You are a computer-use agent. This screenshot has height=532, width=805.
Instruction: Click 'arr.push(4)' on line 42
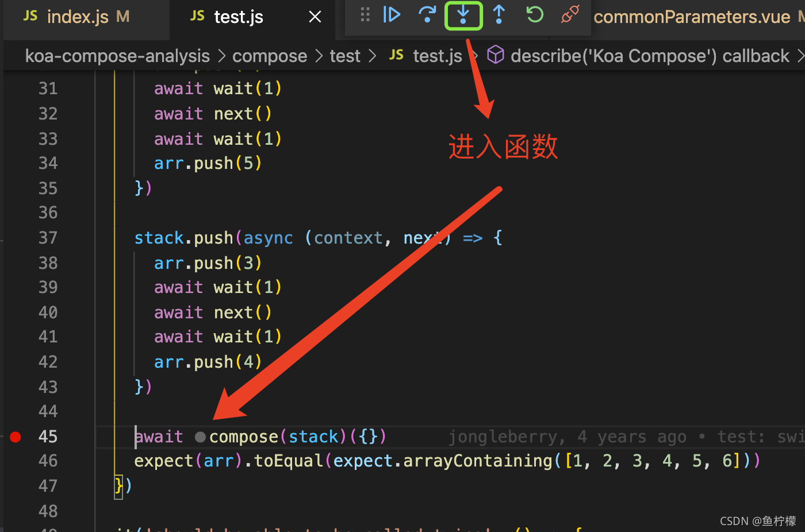(208, 362)
